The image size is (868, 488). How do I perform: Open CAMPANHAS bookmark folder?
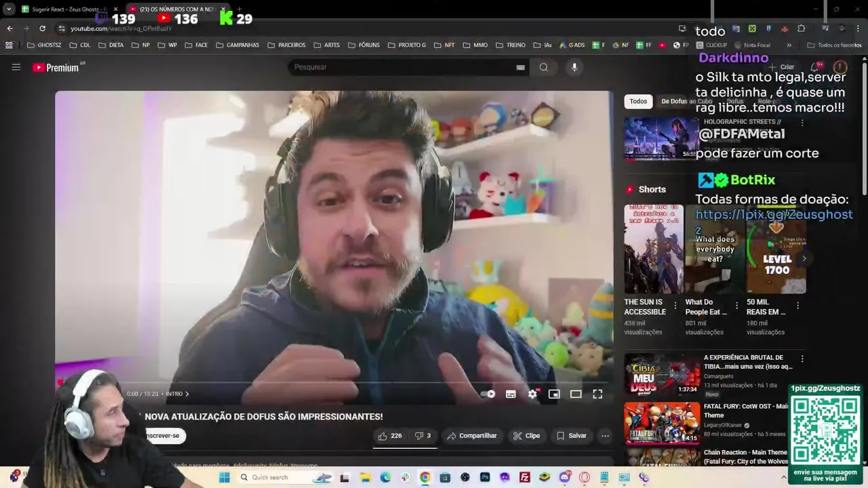[237, 45]
